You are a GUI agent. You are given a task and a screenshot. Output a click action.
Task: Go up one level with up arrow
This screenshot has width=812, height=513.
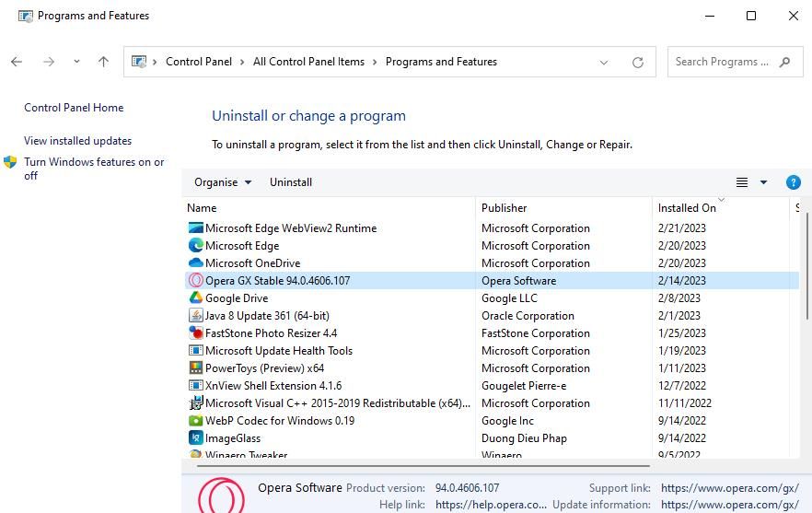coord(103,62)
